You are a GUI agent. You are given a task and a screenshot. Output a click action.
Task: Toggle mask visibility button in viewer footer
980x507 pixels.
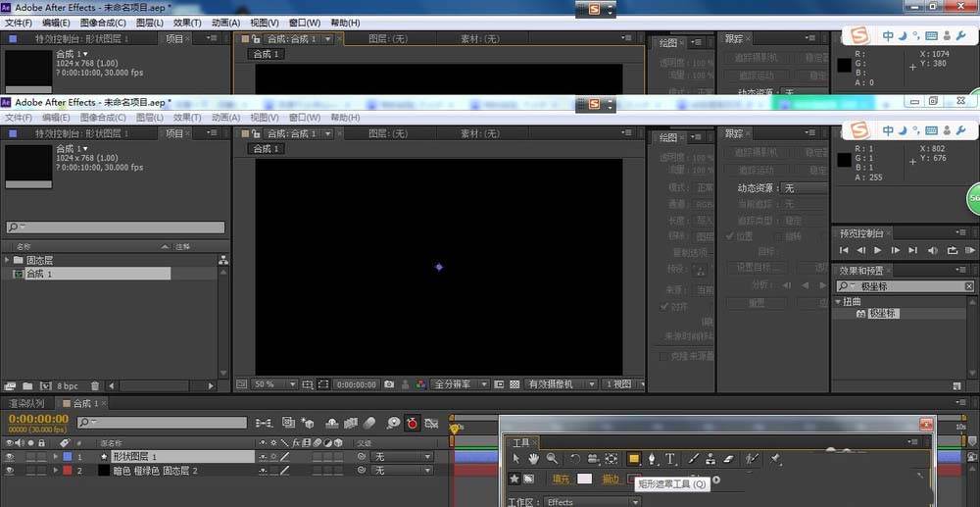322,384
